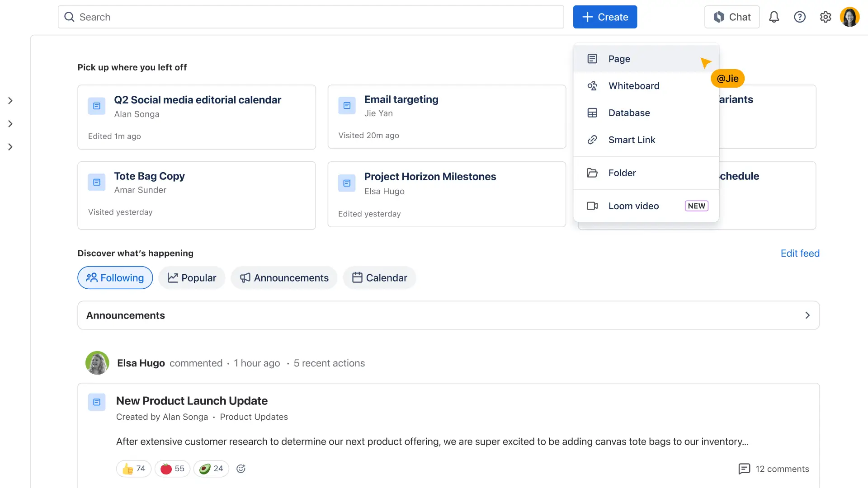Image resolution: width=868 pixels, height=488 pixels.
Task: Open the user profile avatar
Action: click(849, 17)
